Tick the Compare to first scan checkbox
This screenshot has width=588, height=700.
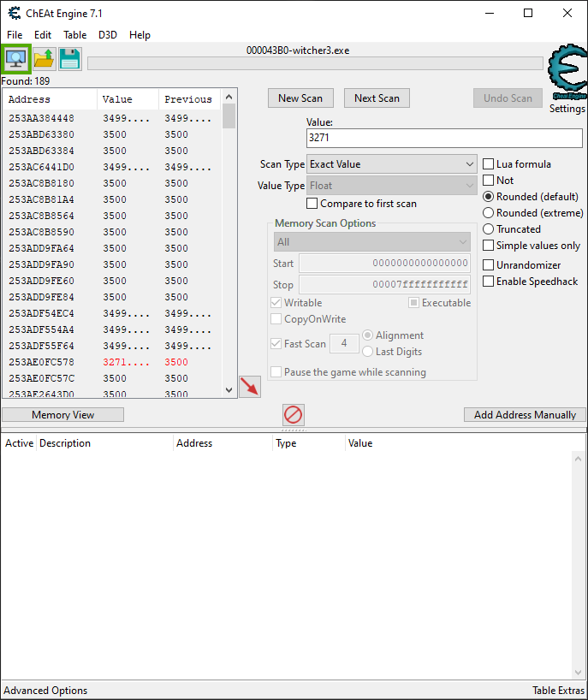click(x=312, y=204)
